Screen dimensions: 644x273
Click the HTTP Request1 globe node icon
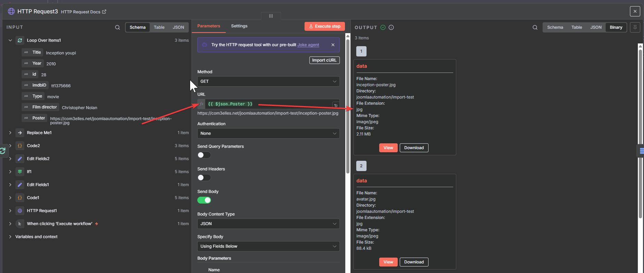(20, 211)
